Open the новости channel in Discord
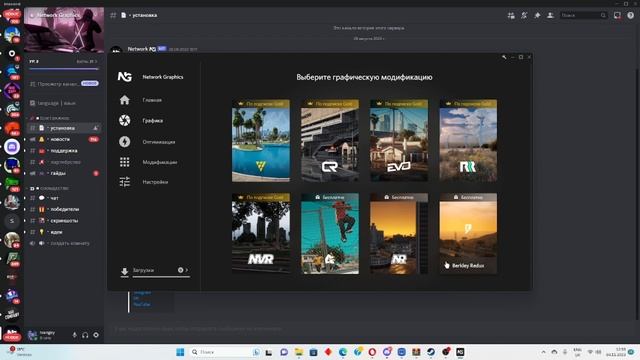This screenshot has height=360, width=640. 64,139
